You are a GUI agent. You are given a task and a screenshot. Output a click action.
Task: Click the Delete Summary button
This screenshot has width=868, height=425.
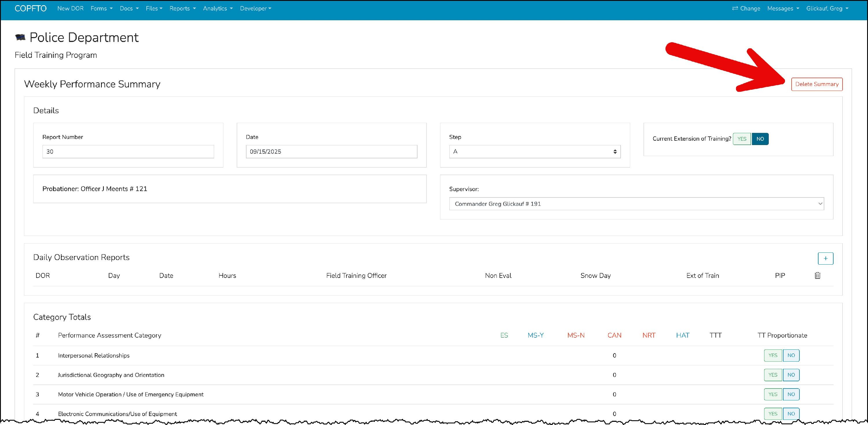[x=816, y=84]
